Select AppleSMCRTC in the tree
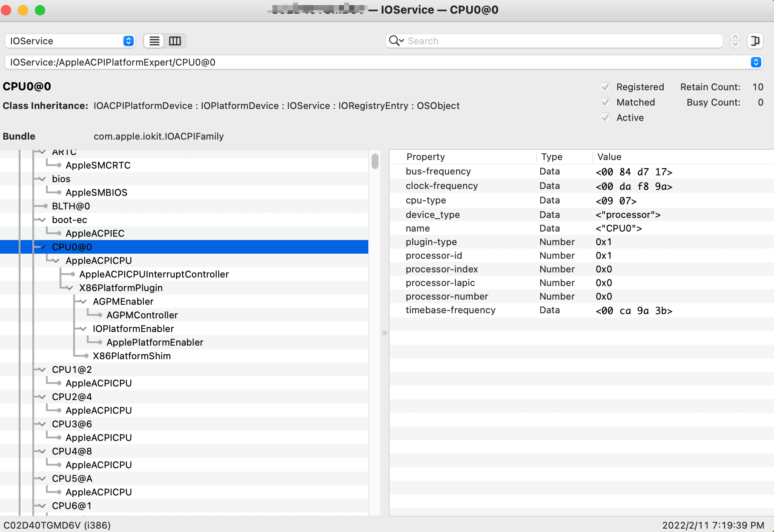The image size is (774, 532). pyautogui.click(x=98, y=165)
